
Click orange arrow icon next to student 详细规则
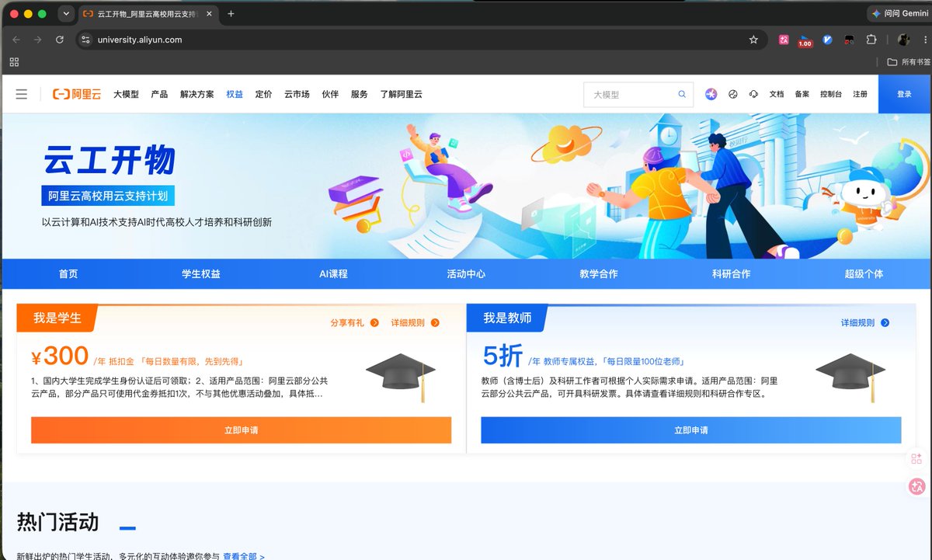pyautogui.click(x=435, y=322)
